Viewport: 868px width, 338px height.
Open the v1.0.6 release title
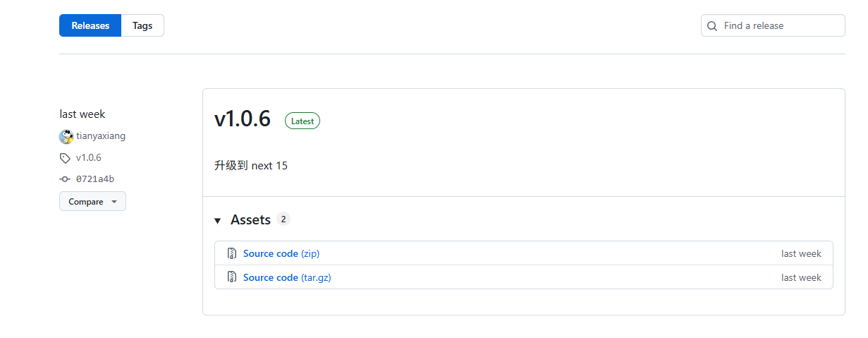[x=243, y=119]
